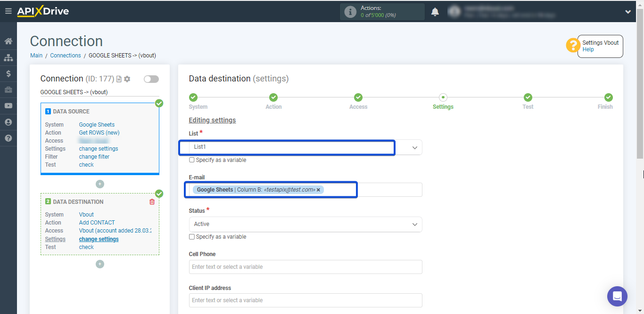Open the Help link in Settings Vbout
This screenshot has height=314, width=644.
click(x=588, y=49)
